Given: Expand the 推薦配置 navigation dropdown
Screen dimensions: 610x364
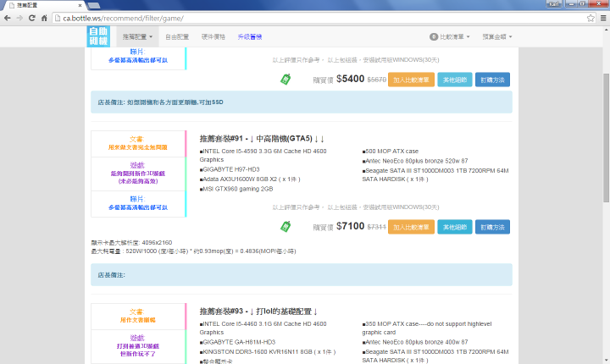Looking at the screenshot, I should tap(137, 36).
